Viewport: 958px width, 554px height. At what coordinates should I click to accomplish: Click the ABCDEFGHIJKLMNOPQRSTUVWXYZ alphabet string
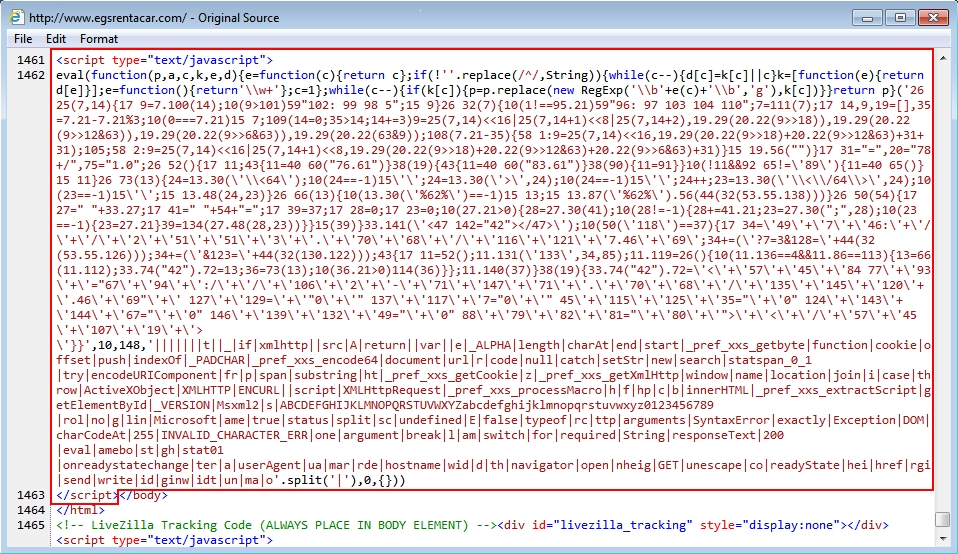[x=497, y=405]
